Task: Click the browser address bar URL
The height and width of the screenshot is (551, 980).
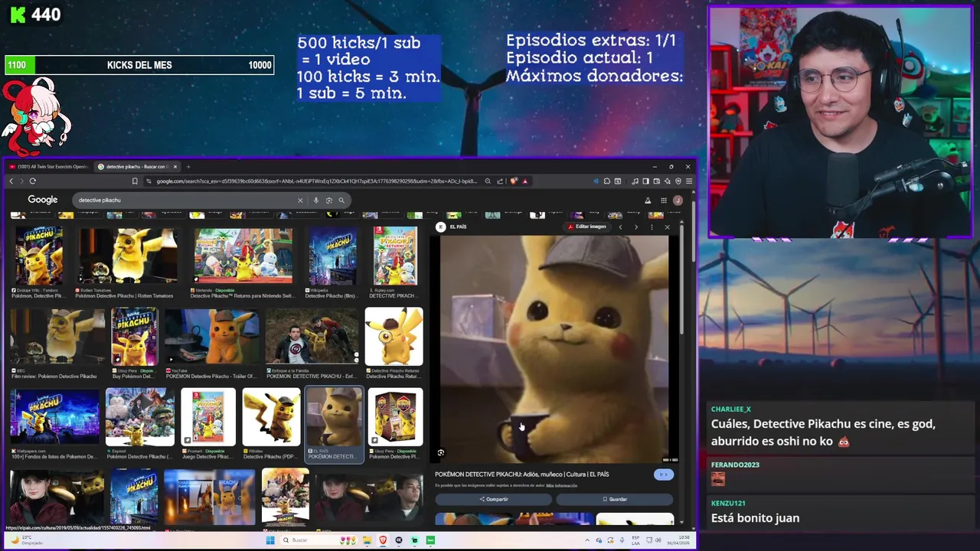Action: pyautogui.click(x=317, y=181)
